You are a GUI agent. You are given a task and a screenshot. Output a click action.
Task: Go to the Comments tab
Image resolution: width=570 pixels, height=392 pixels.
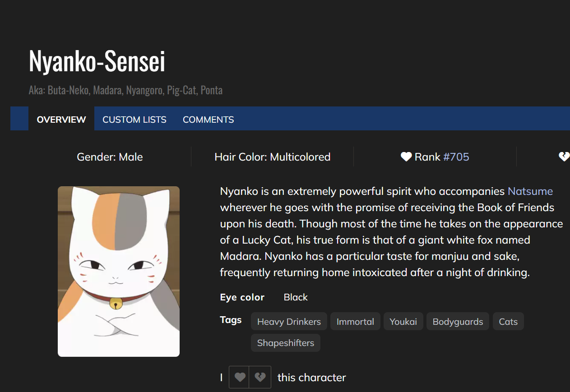208,120
